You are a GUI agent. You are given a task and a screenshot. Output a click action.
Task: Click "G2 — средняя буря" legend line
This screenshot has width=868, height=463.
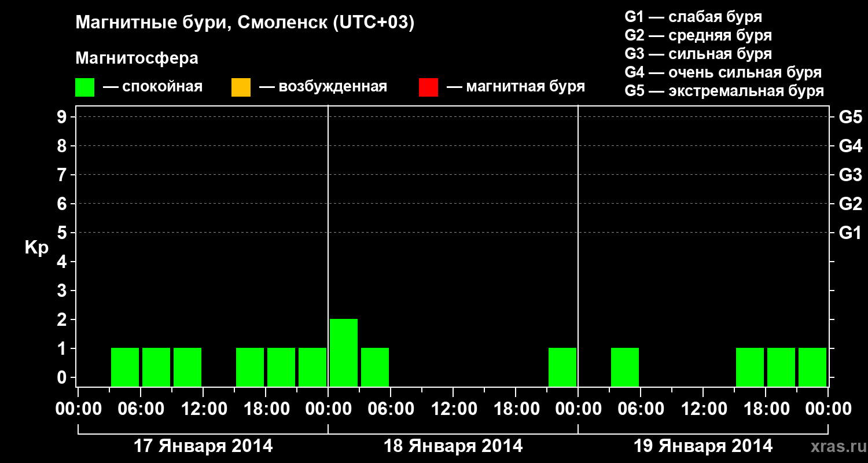click(x=698, y=35)
